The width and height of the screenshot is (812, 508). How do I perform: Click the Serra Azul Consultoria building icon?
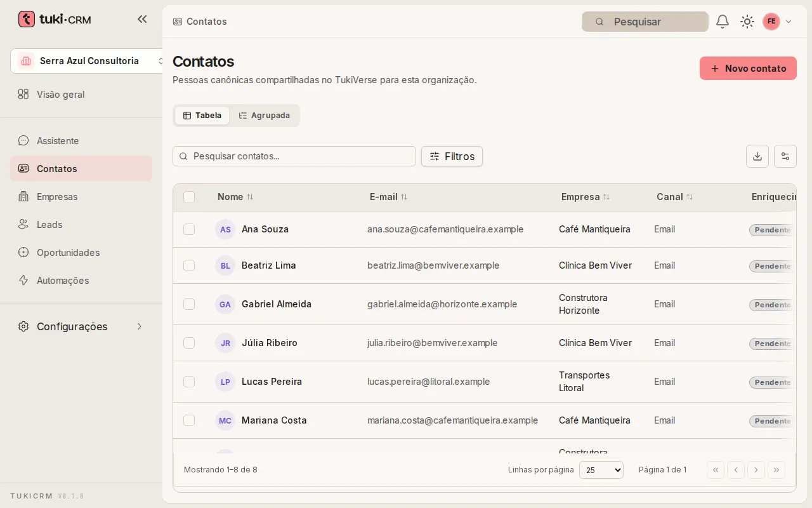[26, 61]
